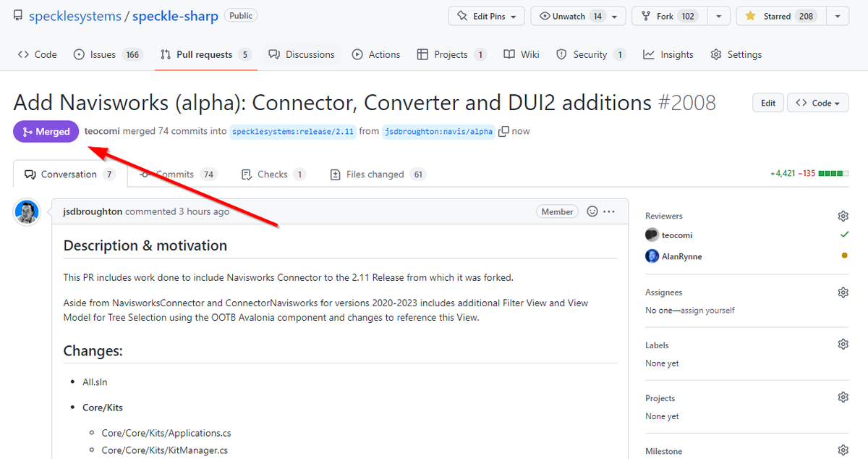
Task: Click the Member badge on comment
Action: [x=557, y=211]
